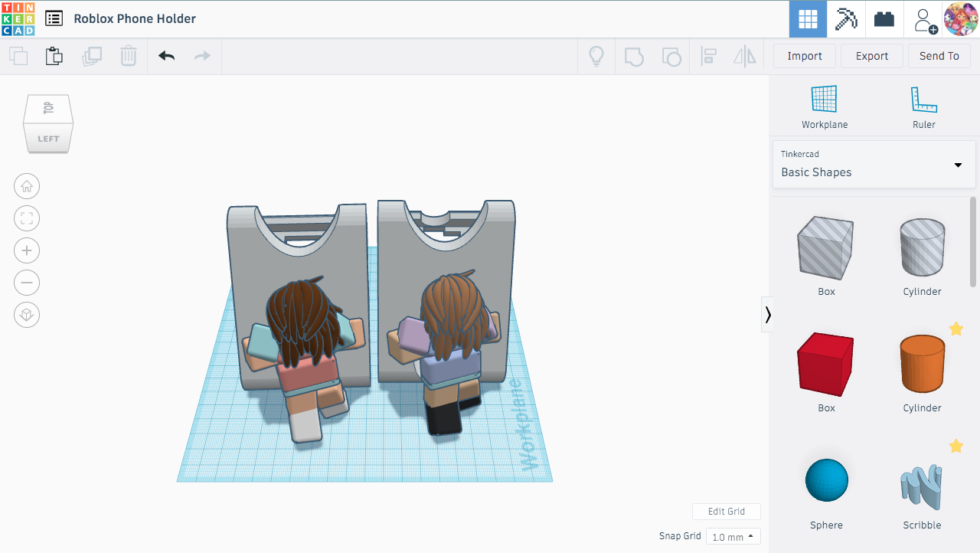Click the Zoom in plus button
980x553 pixels.
coord(27,250)
